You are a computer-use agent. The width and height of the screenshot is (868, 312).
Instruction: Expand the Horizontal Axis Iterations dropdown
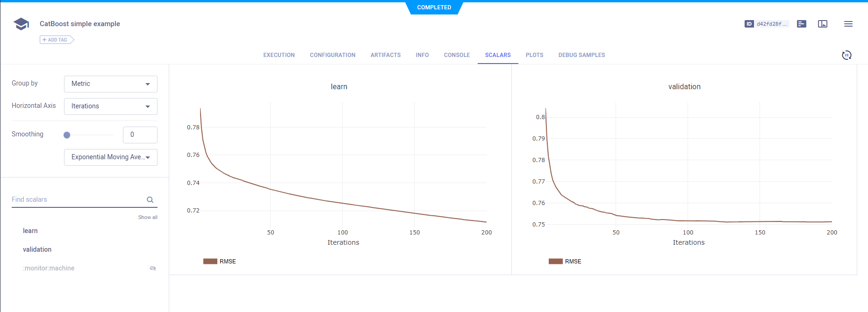(110, 106)
